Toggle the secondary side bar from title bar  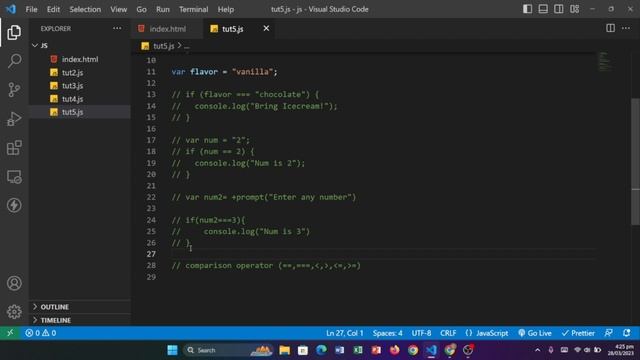(x=558, y=9)
